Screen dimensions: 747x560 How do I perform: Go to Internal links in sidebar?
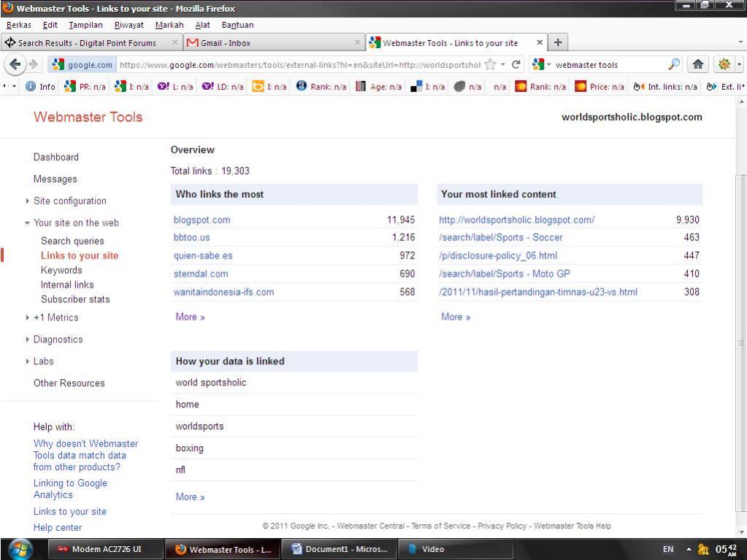pyautogui.click(x=67, y=285)
